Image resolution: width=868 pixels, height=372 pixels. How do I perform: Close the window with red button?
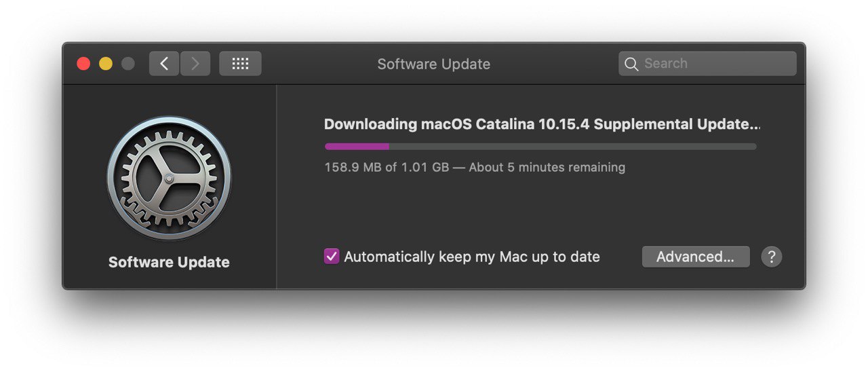coord(83,64)
